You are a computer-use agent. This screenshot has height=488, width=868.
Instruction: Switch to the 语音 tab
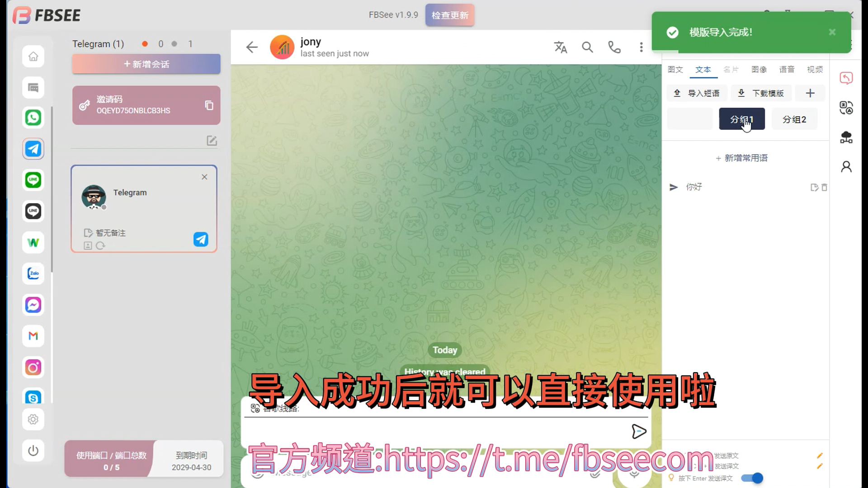[787, 70]
